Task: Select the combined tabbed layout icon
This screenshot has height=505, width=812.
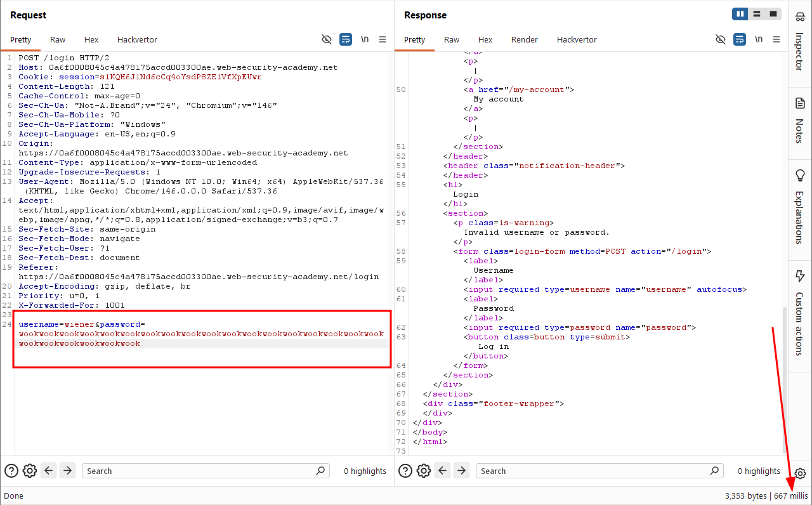Action: point(773,14)
